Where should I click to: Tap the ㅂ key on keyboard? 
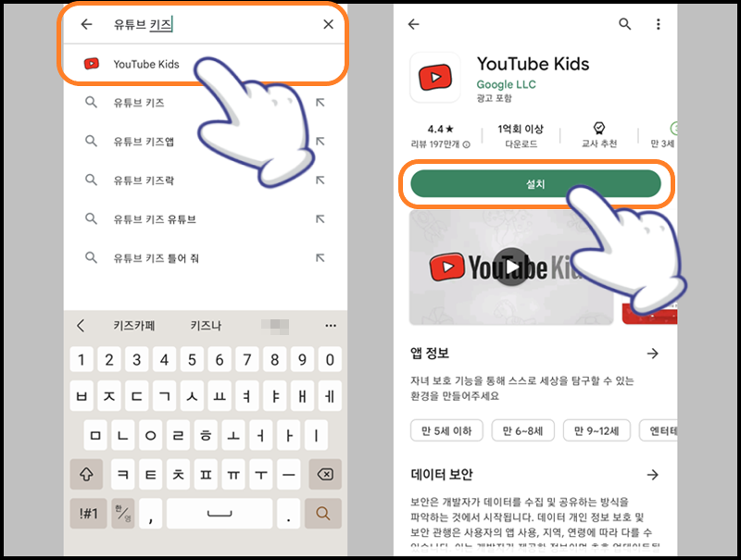82,395
